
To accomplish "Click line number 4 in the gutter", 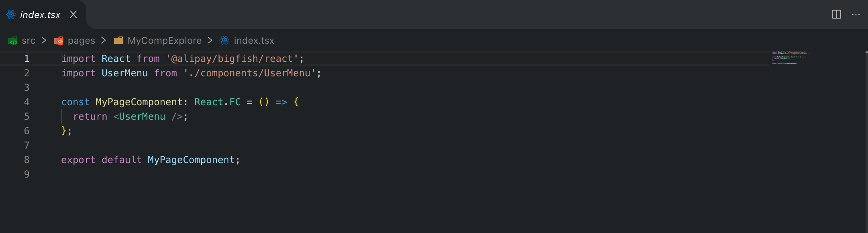I will (26, 102).
